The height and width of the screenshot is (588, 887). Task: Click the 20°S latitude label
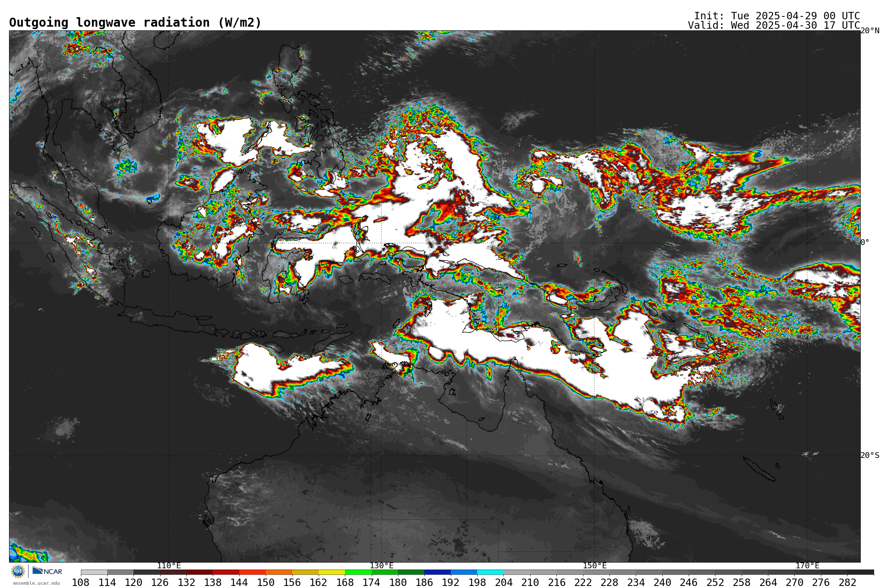point(870,455)
